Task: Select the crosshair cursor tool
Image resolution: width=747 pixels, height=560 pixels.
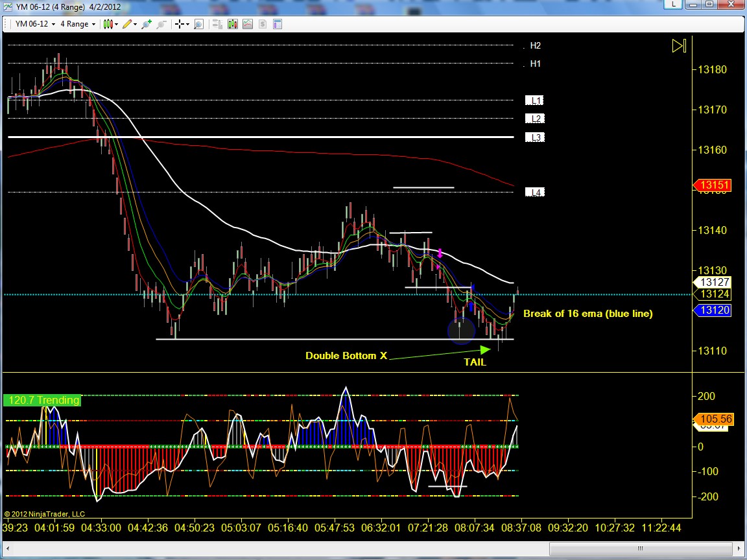Action: pyautogui.click(x=179, y=24)
